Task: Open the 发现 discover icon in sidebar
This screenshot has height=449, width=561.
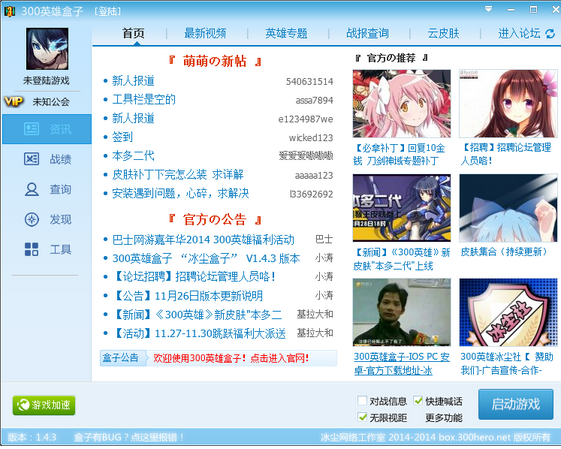Action: pyautogui.click(x=31, y=219)
